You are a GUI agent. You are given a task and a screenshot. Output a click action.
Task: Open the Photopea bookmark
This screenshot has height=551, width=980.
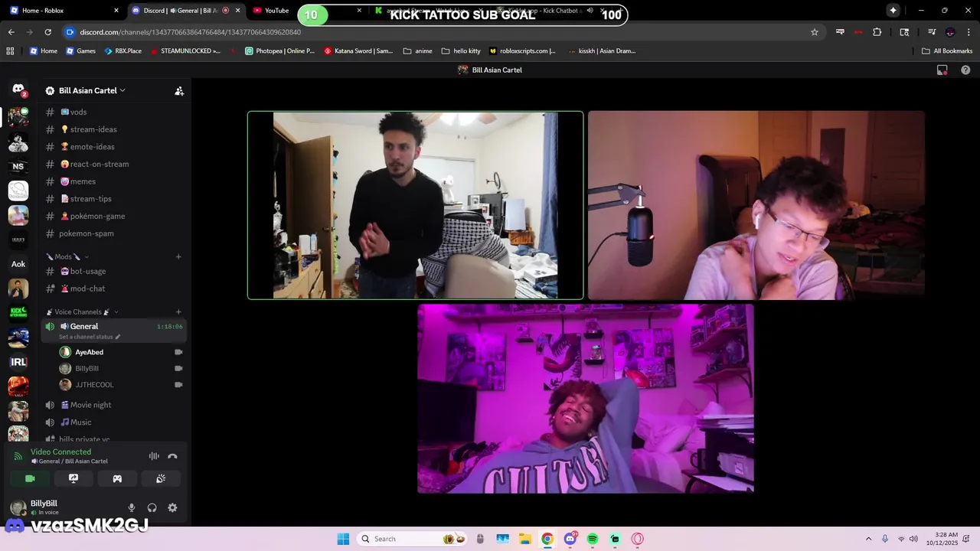[x=279, y=51]
